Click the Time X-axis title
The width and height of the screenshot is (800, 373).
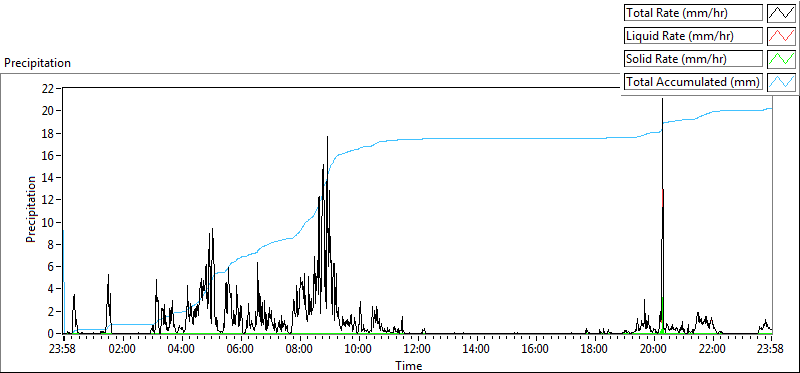[x=409, y=365]
